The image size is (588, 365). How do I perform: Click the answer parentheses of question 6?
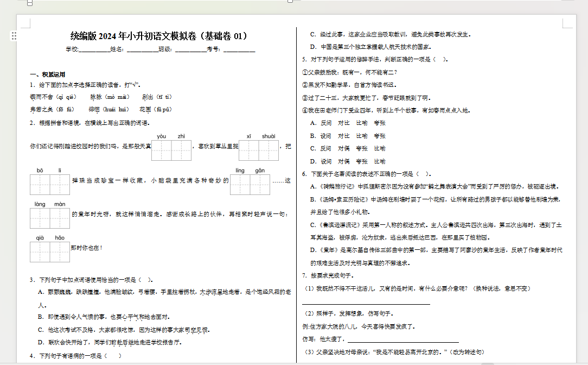(422, 174)
